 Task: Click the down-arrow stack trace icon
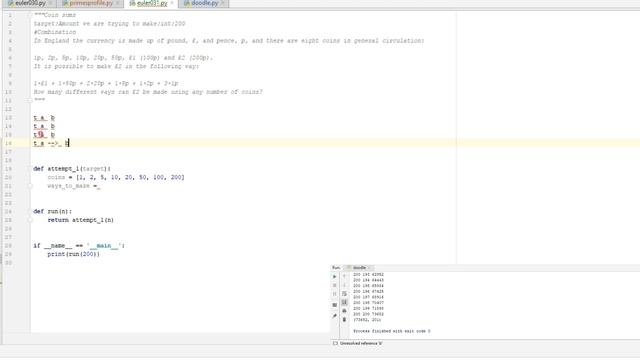tap(344, 285)
